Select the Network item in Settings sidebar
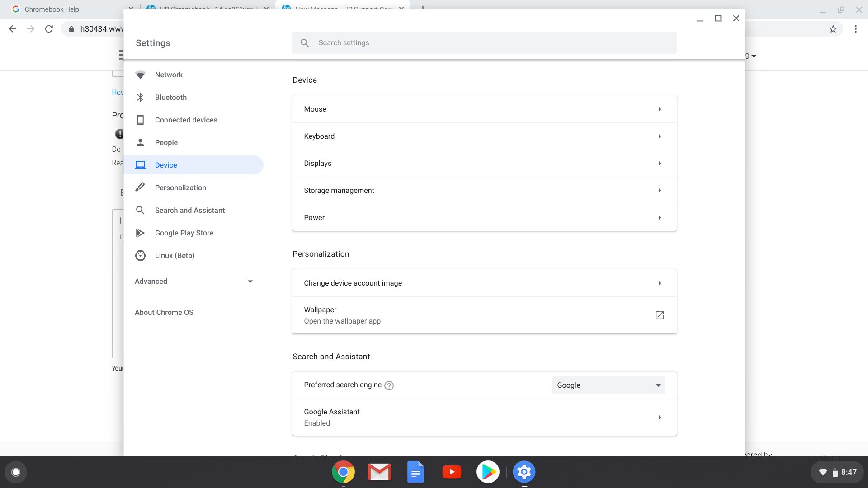Image resolution: width=868 pixels, height=488 pixels. 169,75
